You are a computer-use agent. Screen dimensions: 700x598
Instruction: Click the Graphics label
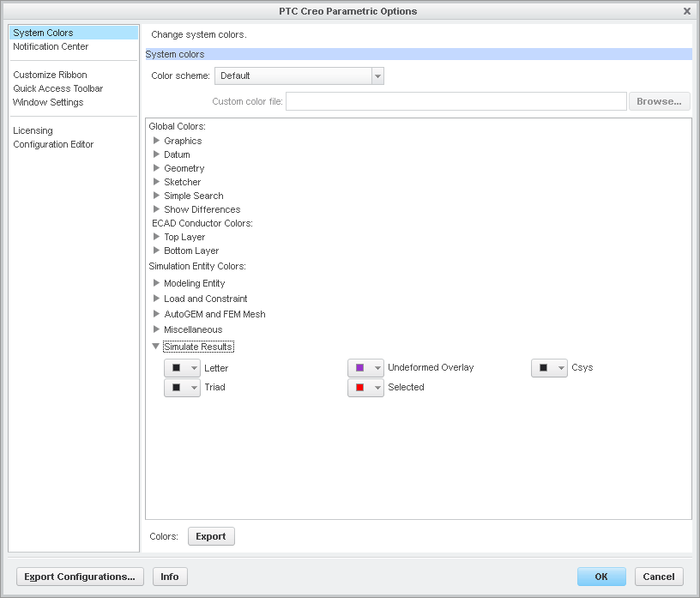pos(183,141)
